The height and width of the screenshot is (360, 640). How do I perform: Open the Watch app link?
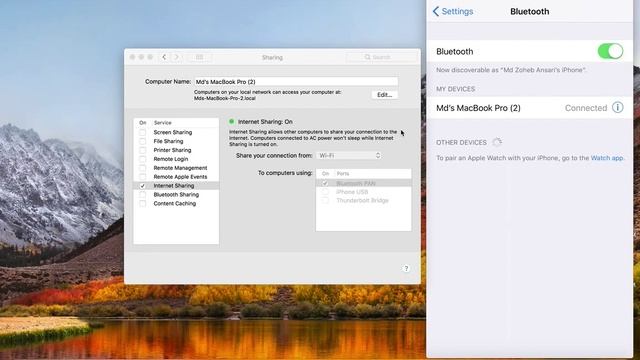(x=607, y=158)
